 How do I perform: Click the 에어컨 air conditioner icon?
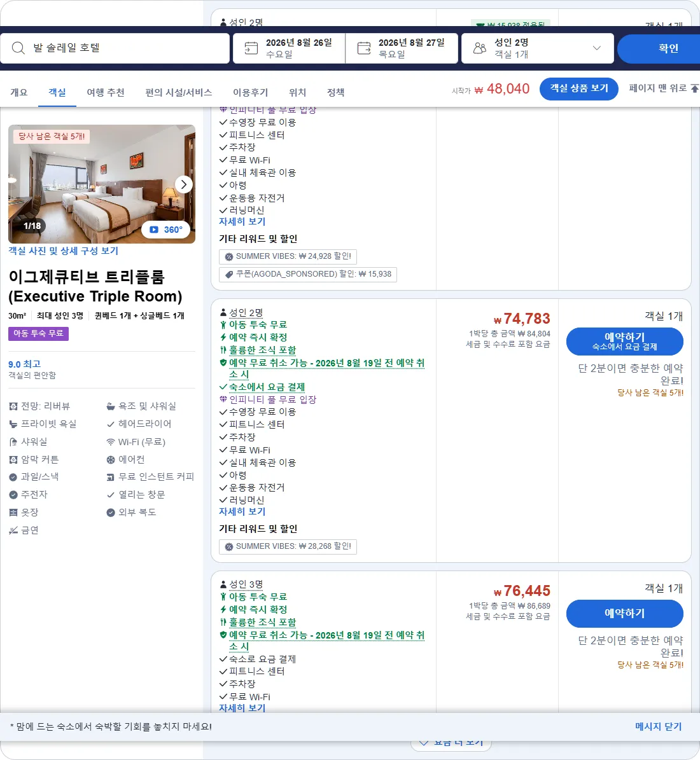coord(111,459)
